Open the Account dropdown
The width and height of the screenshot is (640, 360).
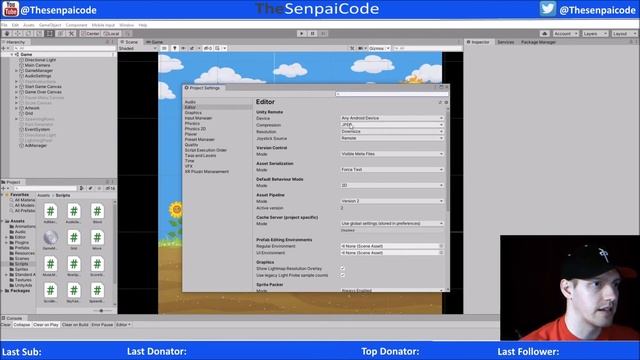point(565,33)
